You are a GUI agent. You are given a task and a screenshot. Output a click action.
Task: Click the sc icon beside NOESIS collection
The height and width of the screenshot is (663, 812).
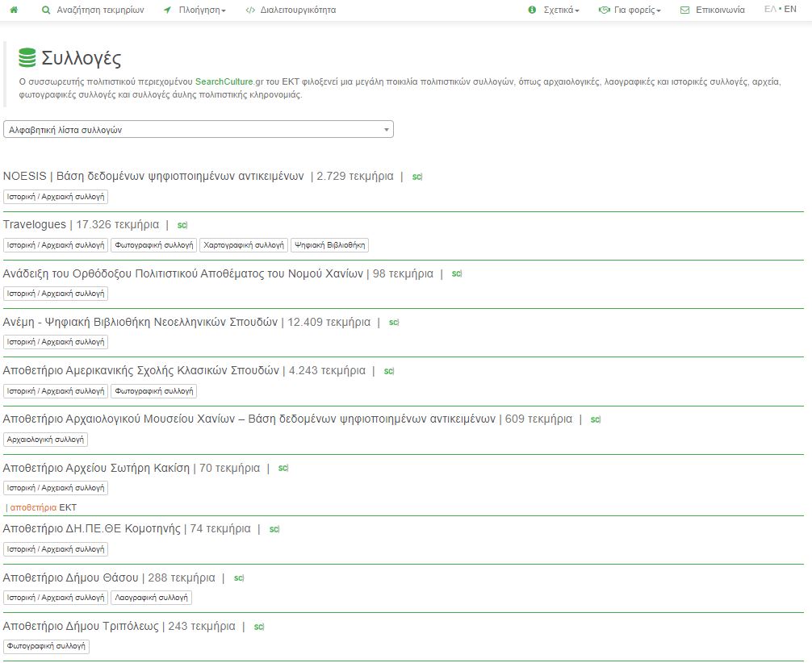click(416, 177)
